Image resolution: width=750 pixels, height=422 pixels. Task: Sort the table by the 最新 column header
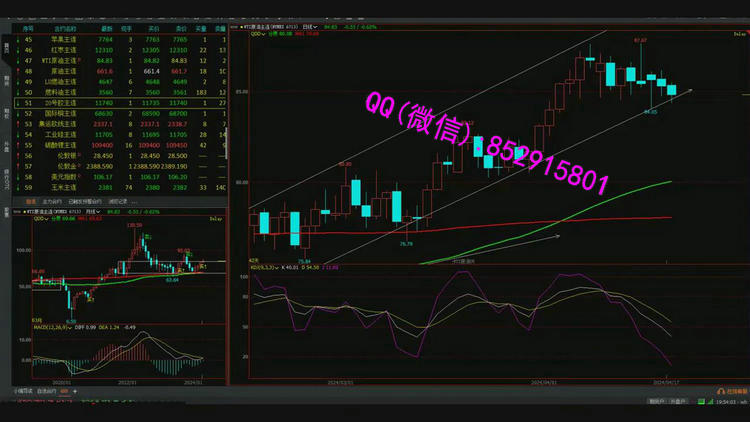tap(105, 30)
